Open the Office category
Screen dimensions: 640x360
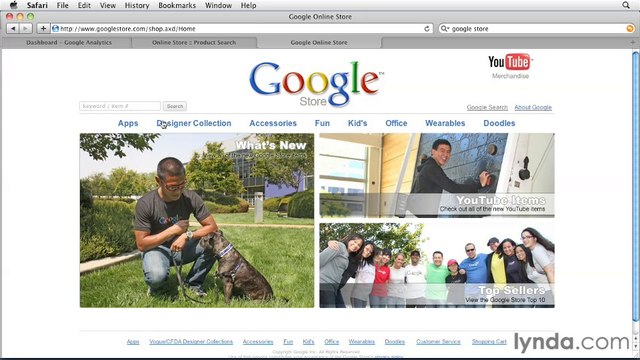point(396,123)
